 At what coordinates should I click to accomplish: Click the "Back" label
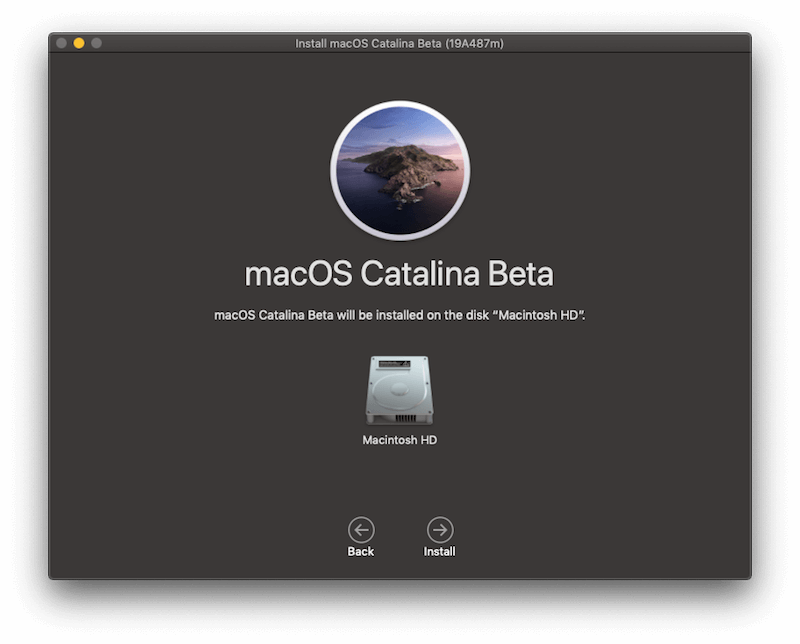(x=361, y=552)
